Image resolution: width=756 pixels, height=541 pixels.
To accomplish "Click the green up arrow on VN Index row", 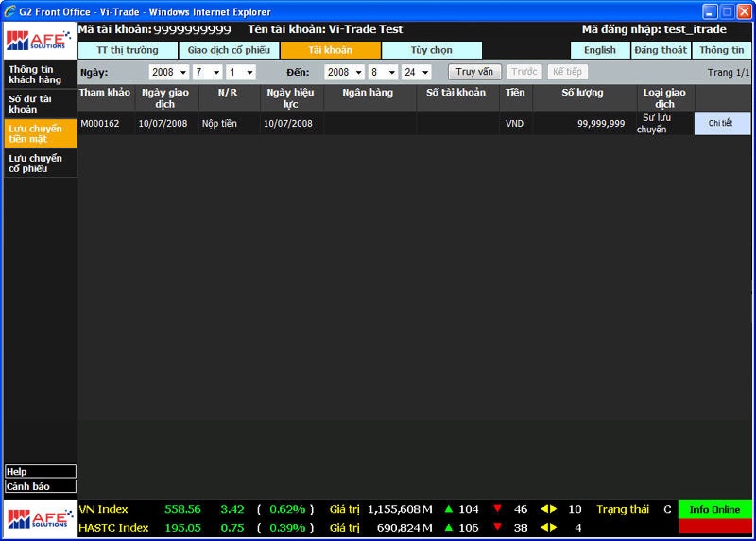I will (449, 510).
